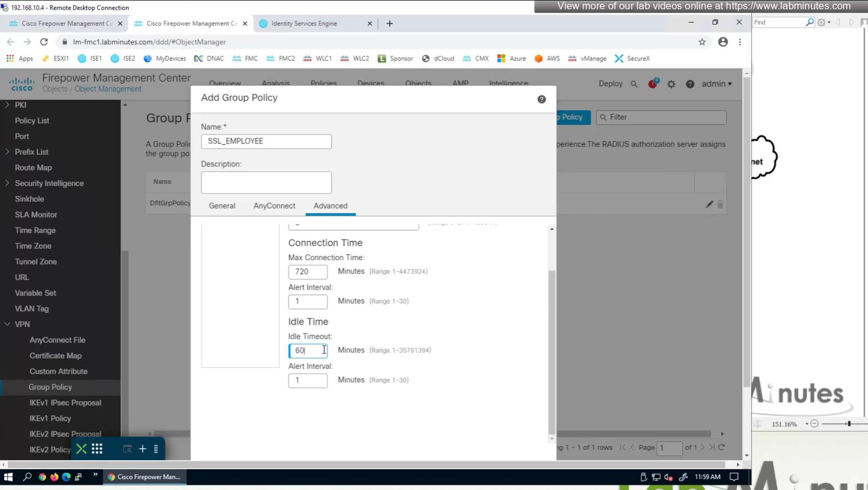Click the trash delete icon for DfltGrpPolicy
868x490 pixels.
(x=720, y=205)
